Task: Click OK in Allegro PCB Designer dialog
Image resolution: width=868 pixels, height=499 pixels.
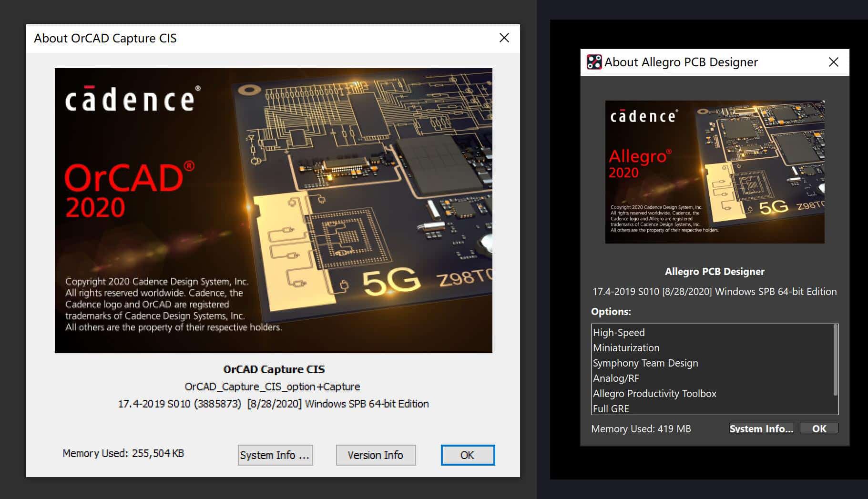Action: point(819,428)
